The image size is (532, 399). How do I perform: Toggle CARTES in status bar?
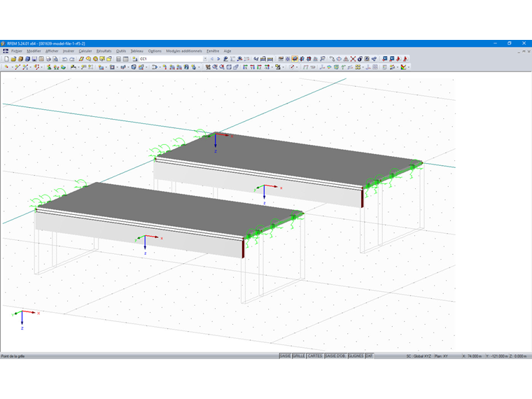point(315,356)
